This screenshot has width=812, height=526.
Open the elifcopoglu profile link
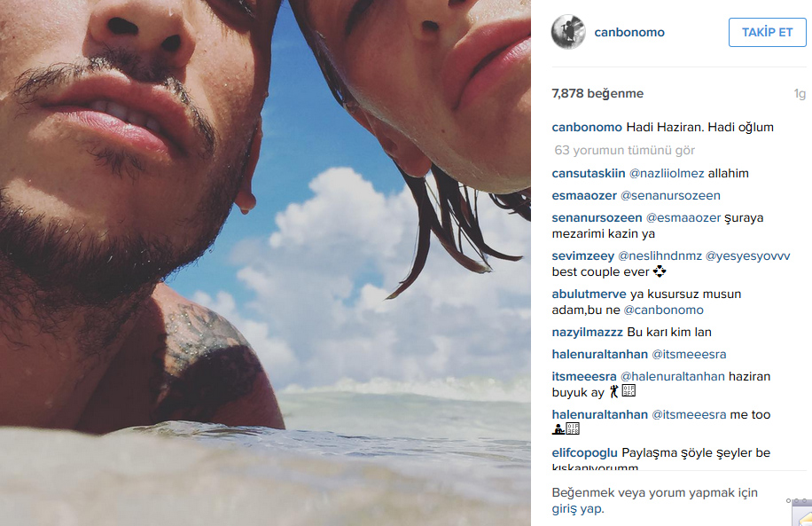pyautogui.click(x=585, y=452)
